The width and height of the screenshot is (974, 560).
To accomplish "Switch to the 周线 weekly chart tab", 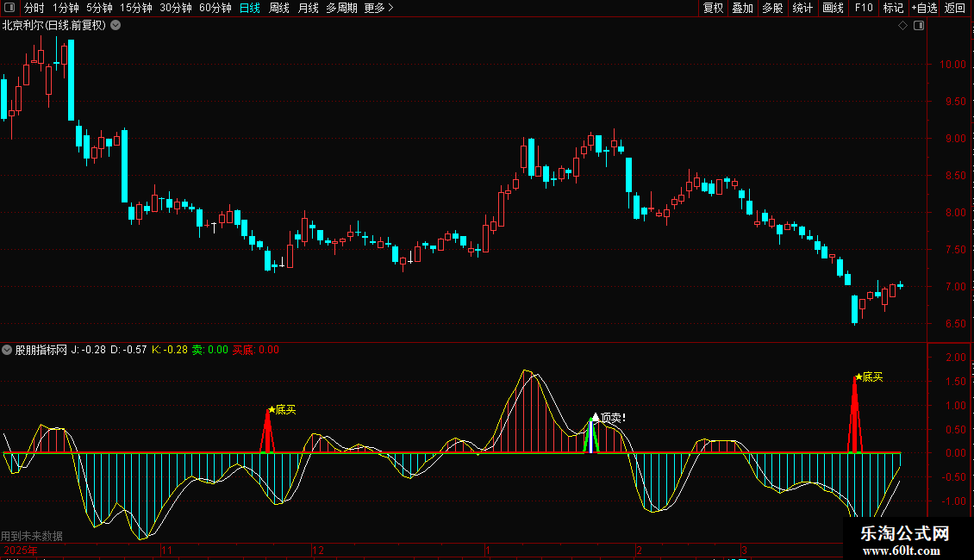I will [x=279, y=8].
